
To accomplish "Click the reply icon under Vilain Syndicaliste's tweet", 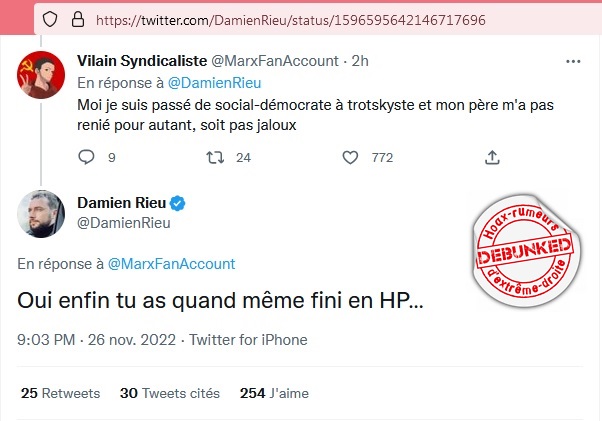I will (86, 156).
